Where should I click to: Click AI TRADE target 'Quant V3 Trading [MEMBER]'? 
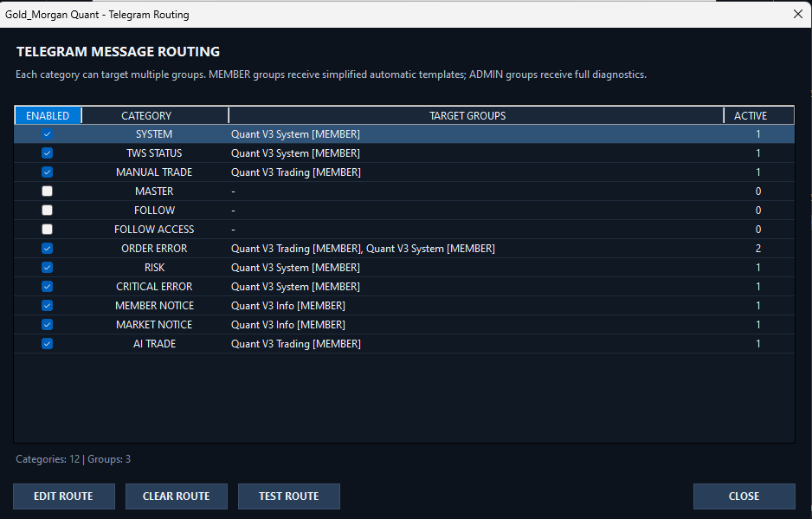click(296, 344)
